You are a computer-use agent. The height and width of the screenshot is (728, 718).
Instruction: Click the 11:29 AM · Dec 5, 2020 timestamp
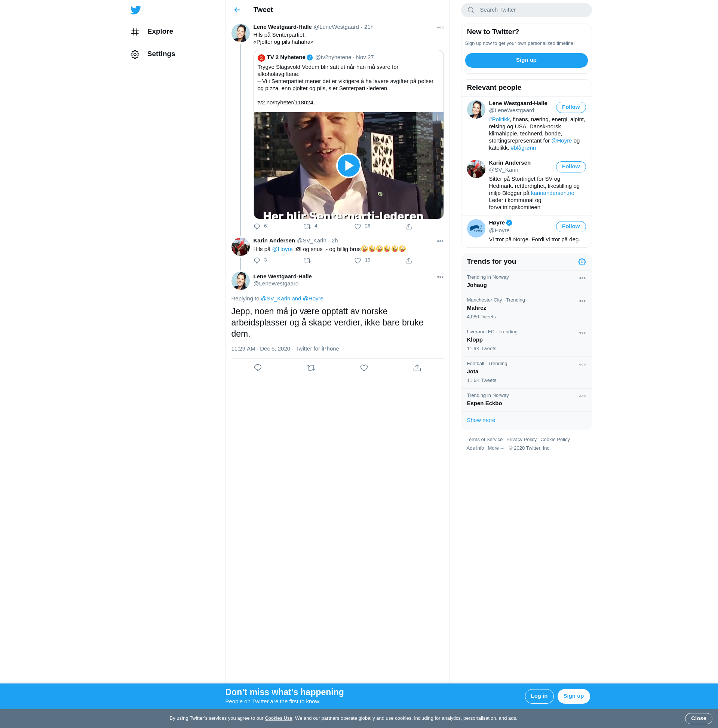coord(261,349)
